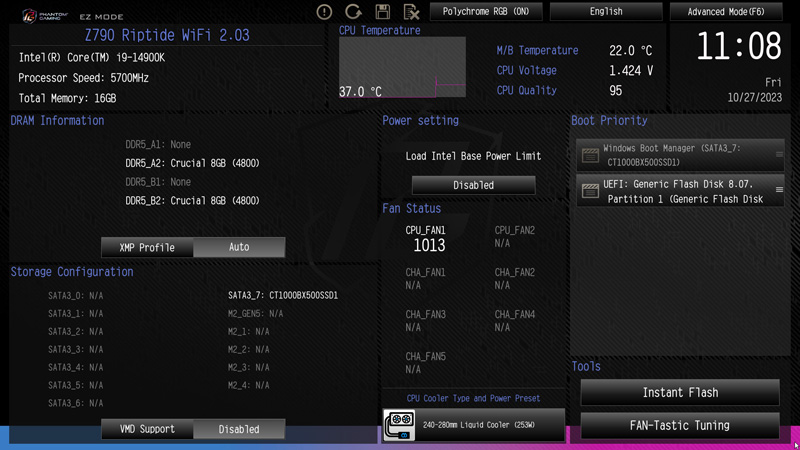Viewport: 800px width, 450px height.
Task: Click SATA3_3: N/A entry
Action: pyautogui.click(x=76, y=349)
